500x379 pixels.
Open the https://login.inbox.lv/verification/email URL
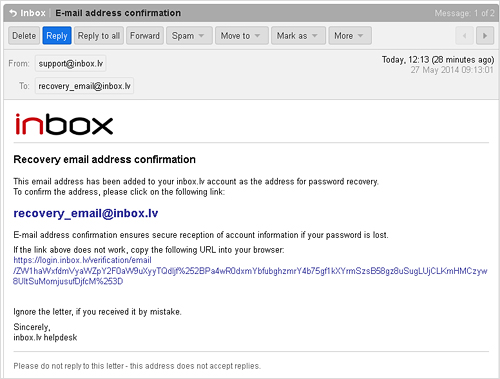[250, 271]
